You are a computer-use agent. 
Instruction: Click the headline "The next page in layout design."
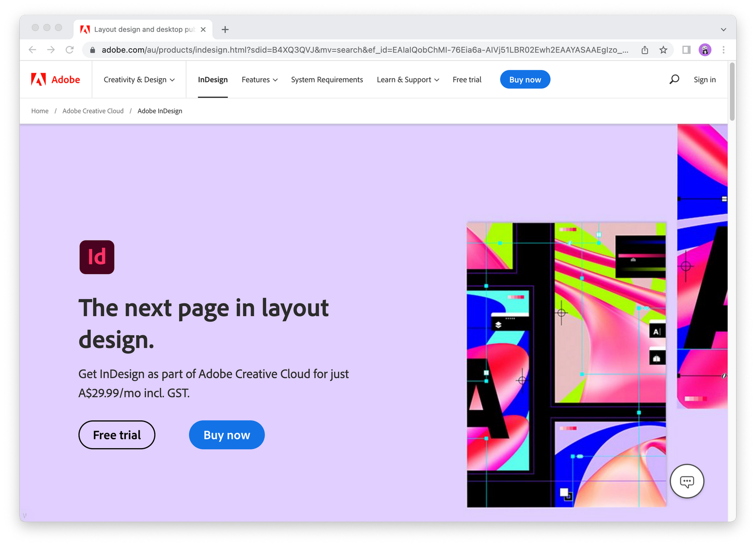204,324
